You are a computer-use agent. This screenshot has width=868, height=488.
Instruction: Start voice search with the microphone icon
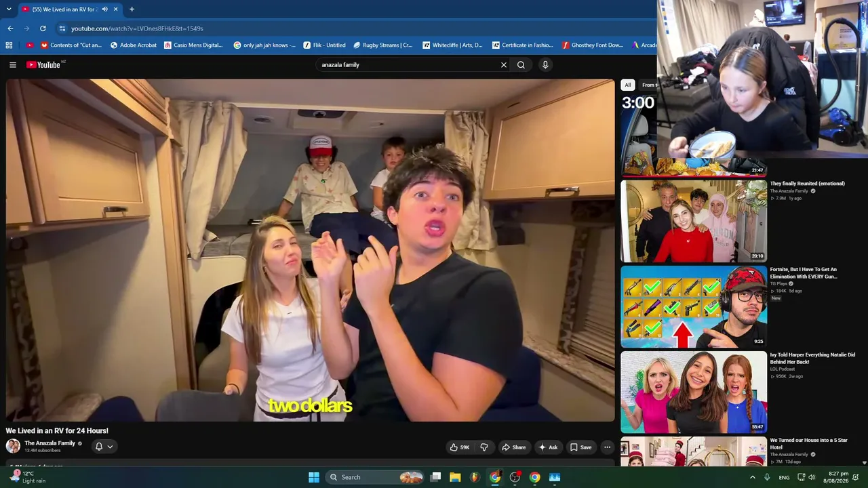click(x=545, y=65)
